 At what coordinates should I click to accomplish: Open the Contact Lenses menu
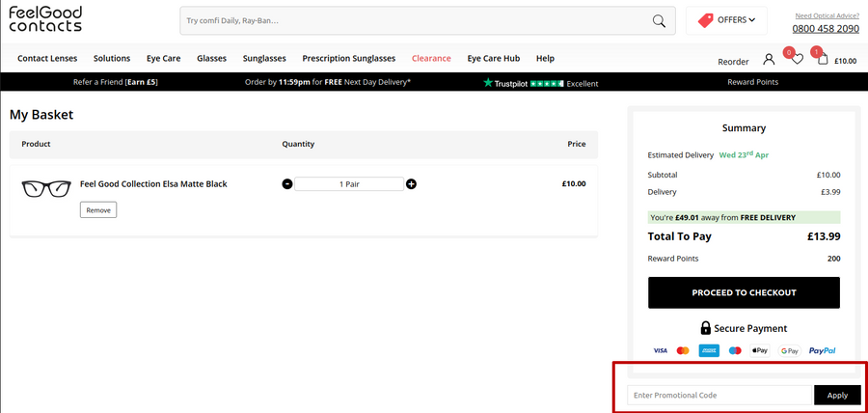47,59
